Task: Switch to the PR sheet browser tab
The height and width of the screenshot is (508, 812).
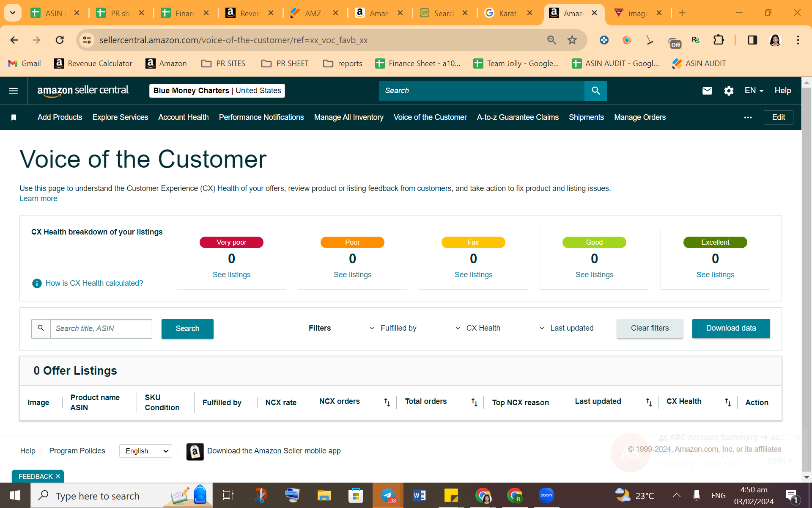Action: (120, 13)
